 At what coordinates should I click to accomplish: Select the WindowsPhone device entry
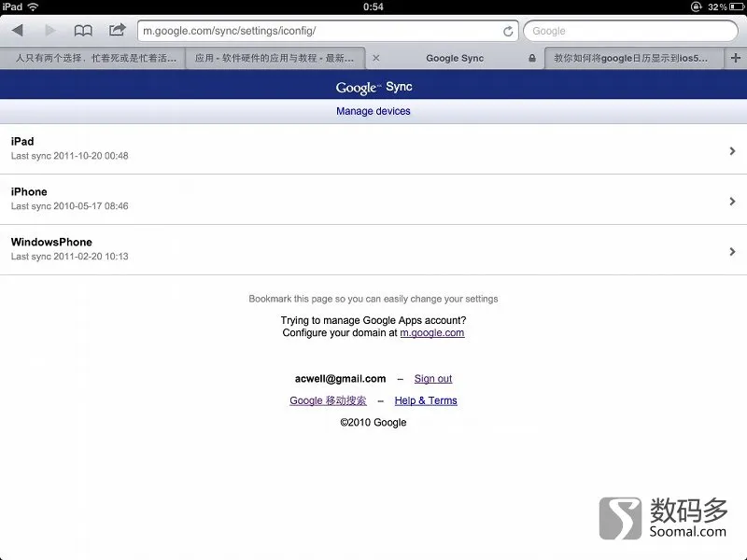(x=373, y=249)
